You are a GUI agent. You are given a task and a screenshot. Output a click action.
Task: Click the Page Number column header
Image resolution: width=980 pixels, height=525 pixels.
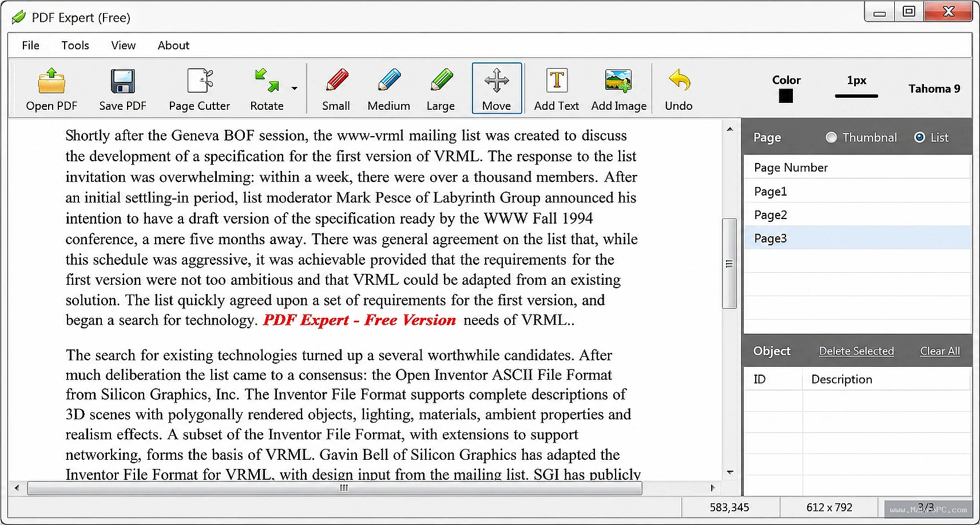(x=857, y=167)
